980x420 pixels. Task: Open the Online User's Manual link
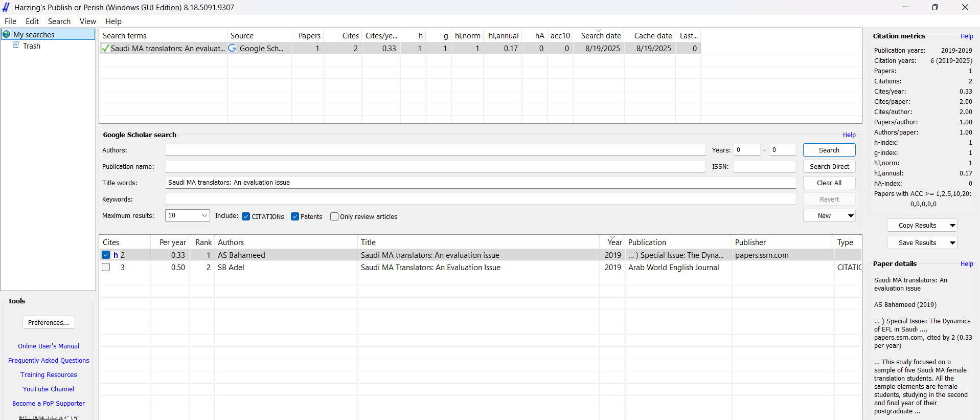coord(49,346)
